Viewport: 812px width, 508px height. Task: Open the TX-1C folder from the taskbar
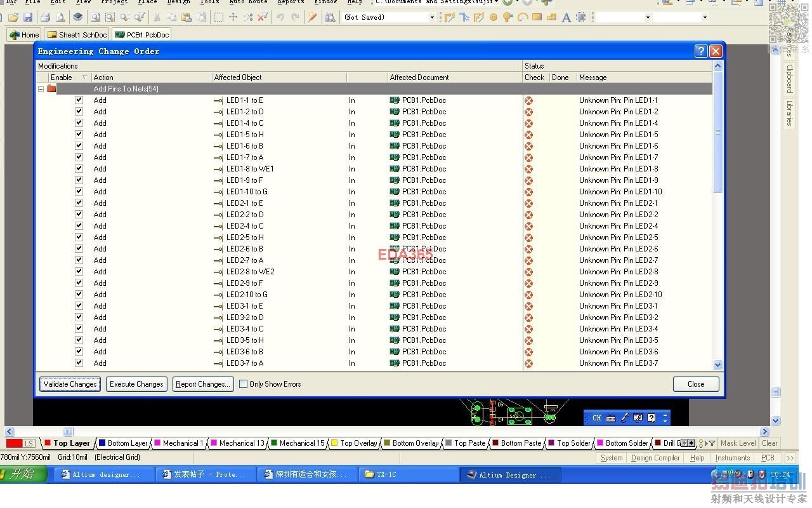click(408, 474)
